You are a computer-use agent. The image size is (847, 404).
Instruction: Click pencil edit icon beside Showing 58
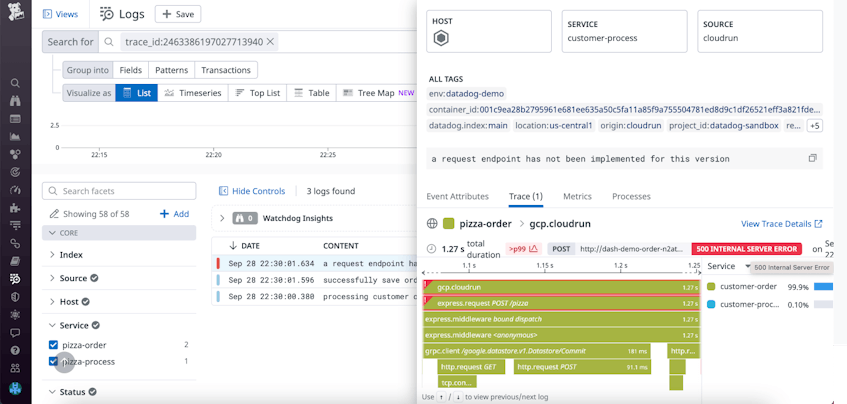click(53, 214)
